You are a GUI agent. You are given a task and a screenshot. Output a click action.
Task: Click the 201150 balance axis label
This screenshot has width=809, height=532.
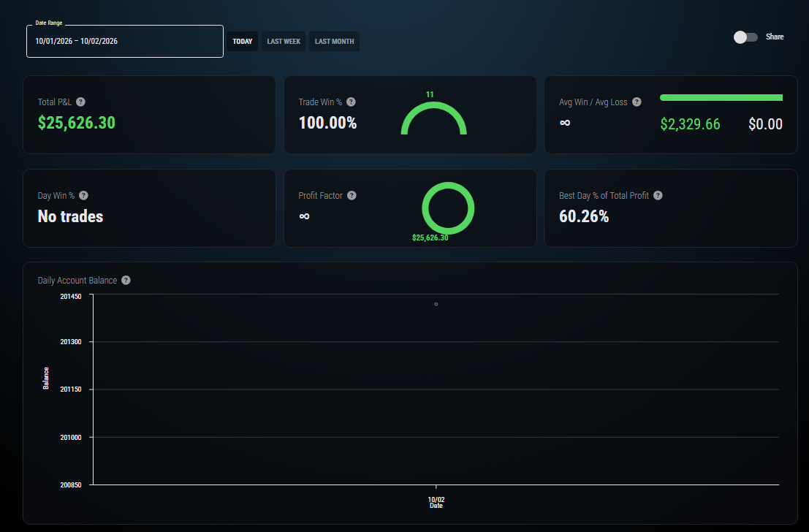[71, 389]
